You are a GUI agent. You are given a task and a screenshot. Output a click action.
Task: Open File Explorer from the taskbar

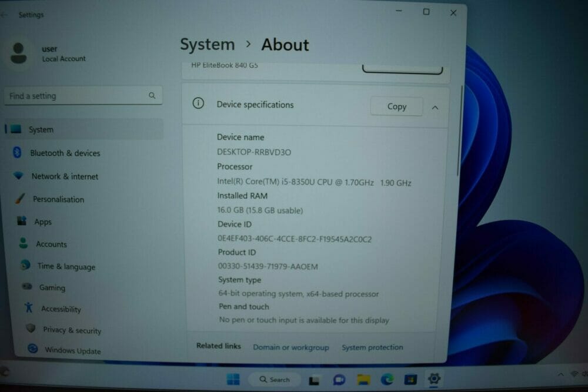[x=363, y=380]
